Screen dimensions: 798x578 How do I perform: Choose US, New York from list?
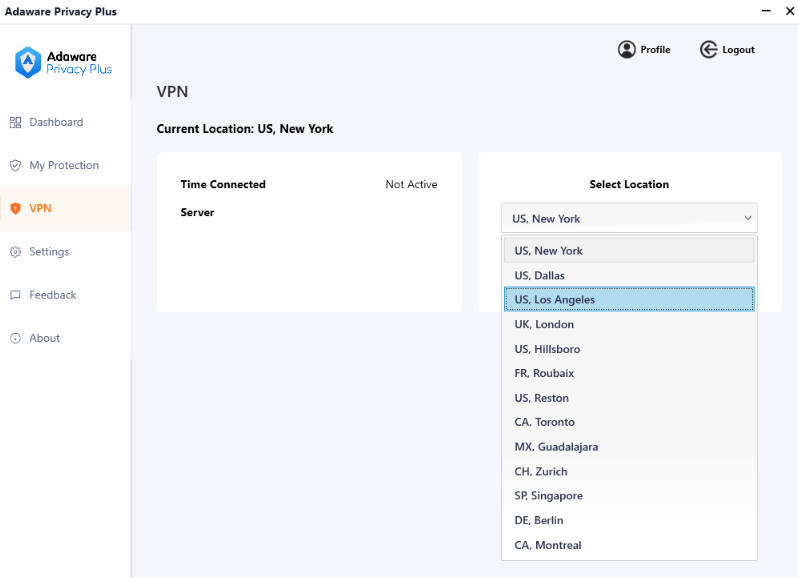tap(629, 250)
